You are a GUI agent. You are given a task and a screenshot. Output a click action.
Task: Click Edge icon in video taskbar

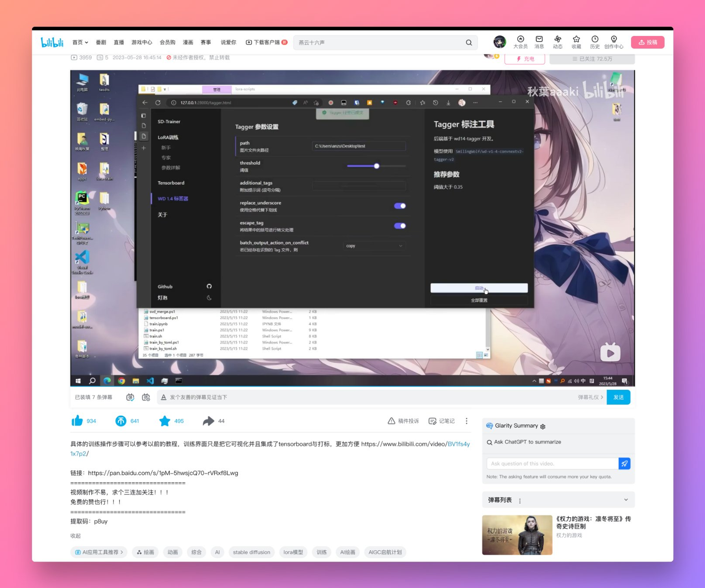click(x=107, y=381)
